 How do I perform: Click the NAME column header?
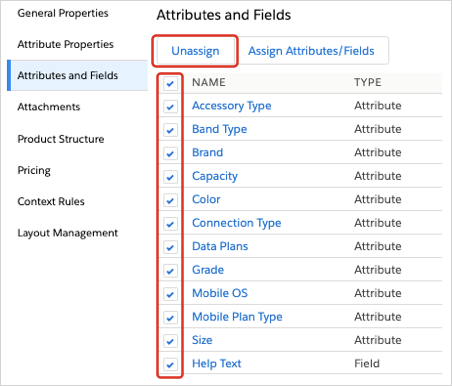coord(209,82)
